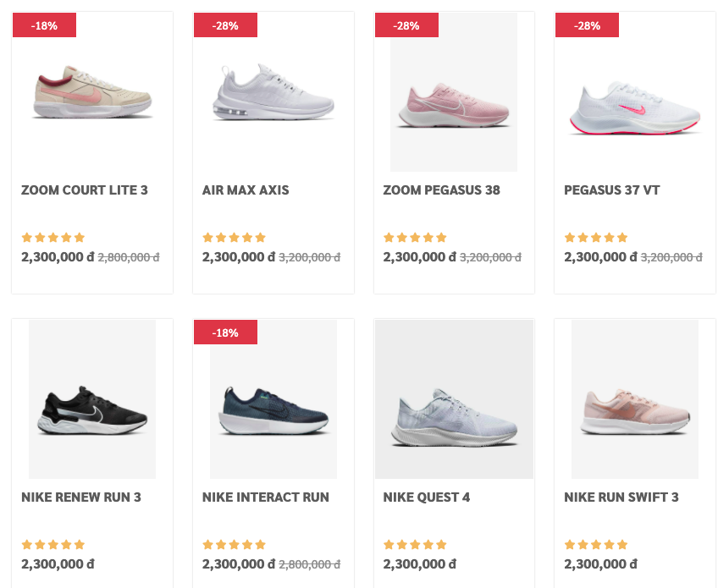Click the Nike Quest 4 product thumbnail

[x=454, y=398]
